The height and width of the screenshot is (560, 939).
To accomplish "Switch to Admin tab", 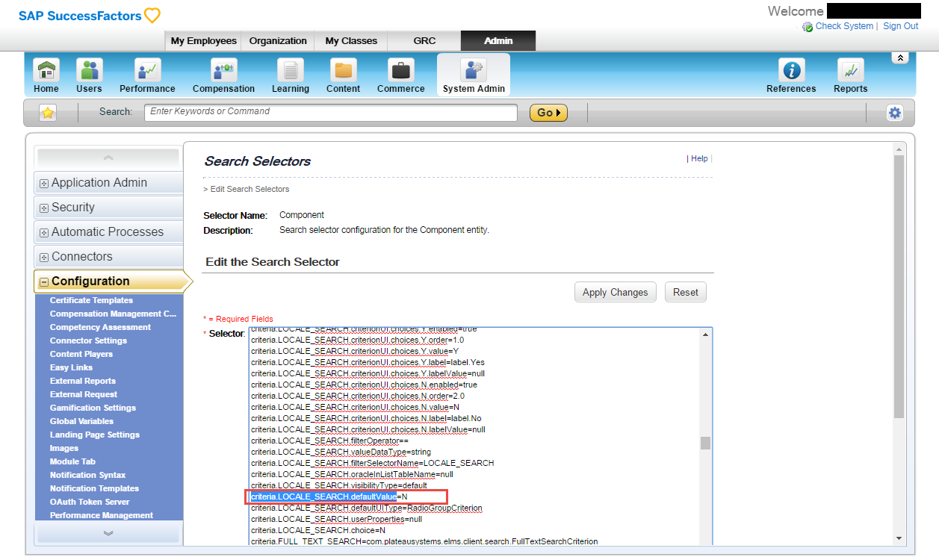I will tap(498, 41).
